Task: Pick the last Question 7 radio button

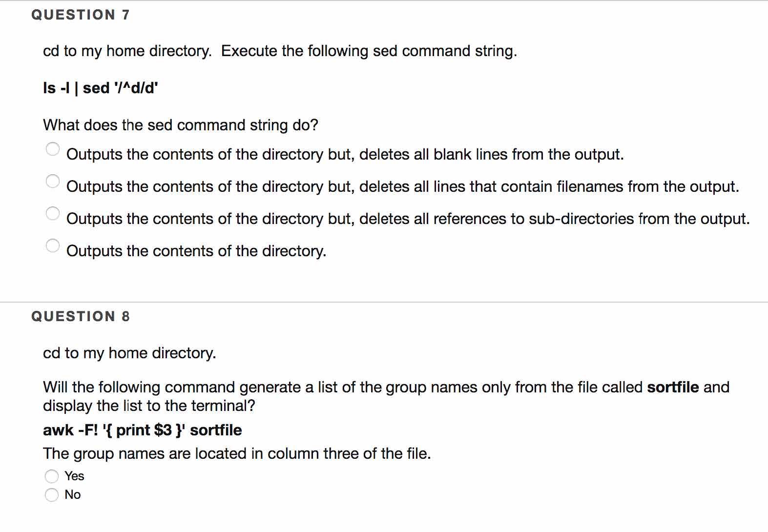Action: pos(53,246)
